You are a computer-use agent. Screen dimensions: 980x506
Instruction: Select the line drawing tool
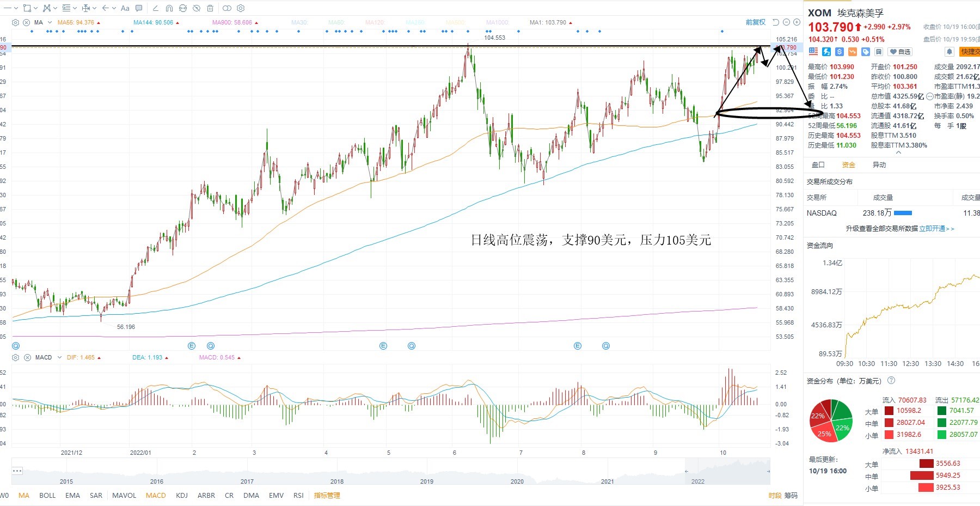click(7, 8)
